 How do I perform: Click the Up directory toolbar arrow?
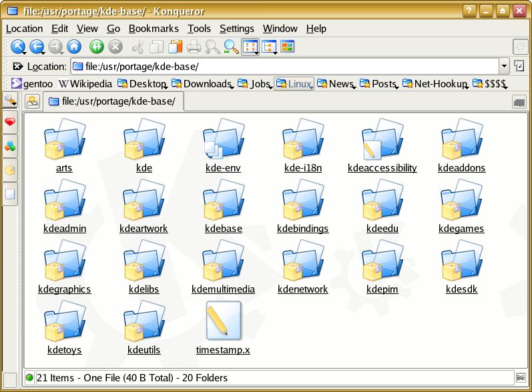[18, 47]
